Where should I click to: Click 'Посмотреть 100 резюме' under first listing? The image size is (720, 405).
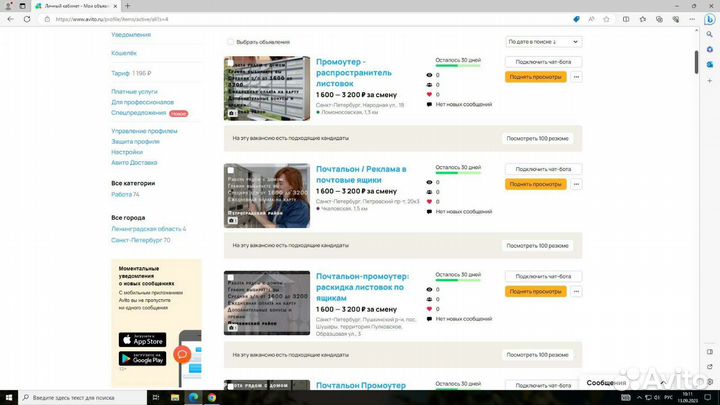[x=538, y=137]
